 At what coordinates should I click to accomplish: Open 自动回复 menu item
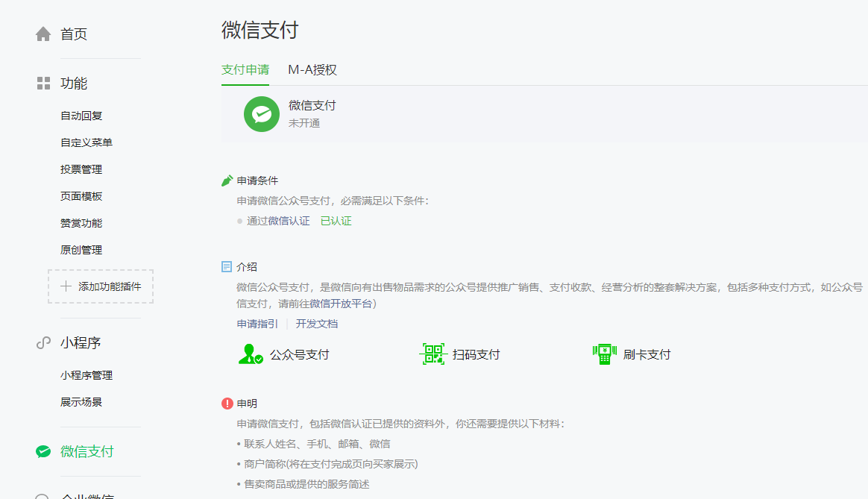coord(81,116)
